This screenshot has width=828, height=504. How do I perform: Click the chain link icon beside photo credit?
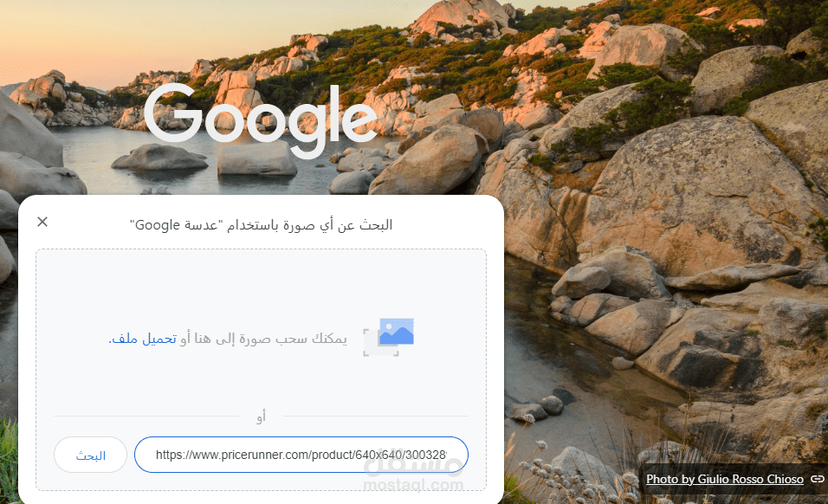818,479
